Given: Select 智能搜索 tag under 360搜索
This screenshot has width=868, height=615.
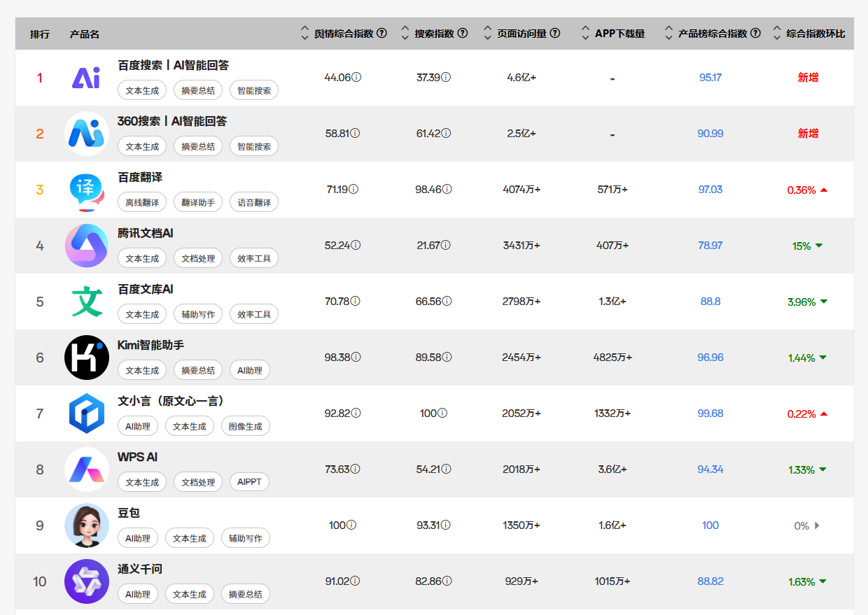Looking at the screenshot, I should [254, 146].
